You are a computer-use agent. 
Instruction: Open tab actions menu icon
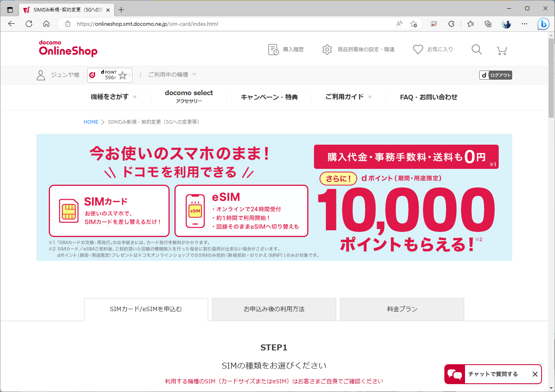[x=10, y=10]
